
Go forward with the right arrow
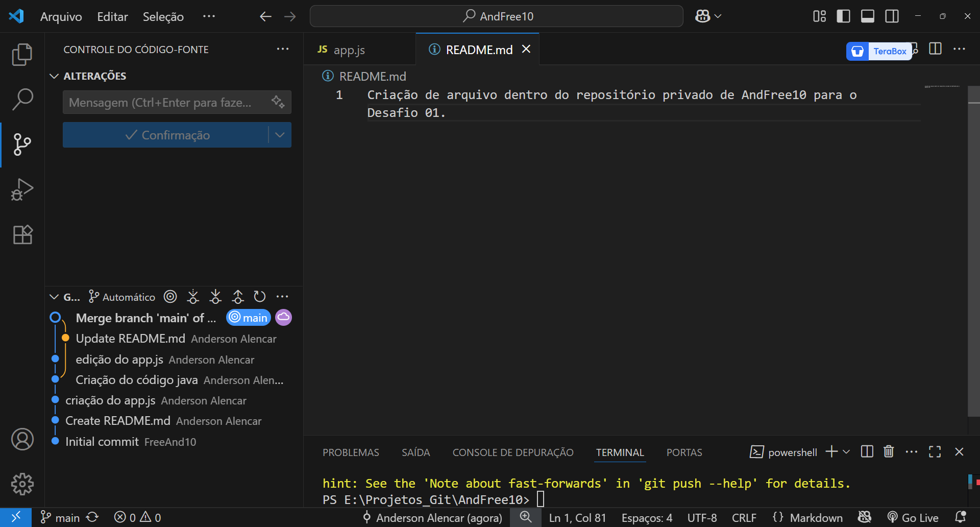pos(290,16)
